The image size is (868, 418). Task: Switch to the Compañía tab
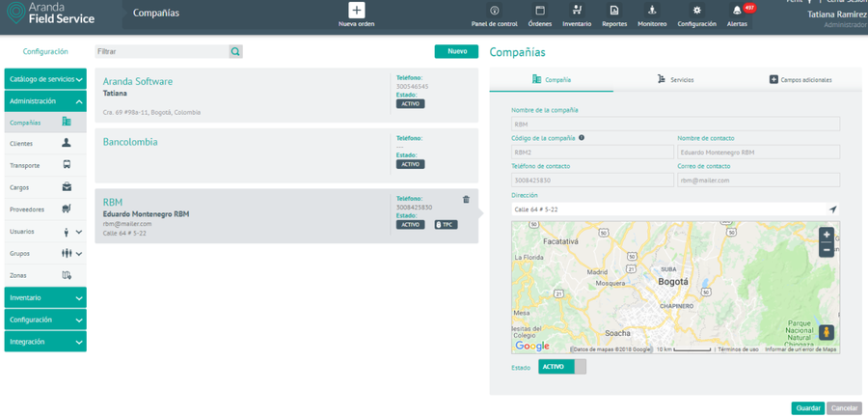(552, 80)
